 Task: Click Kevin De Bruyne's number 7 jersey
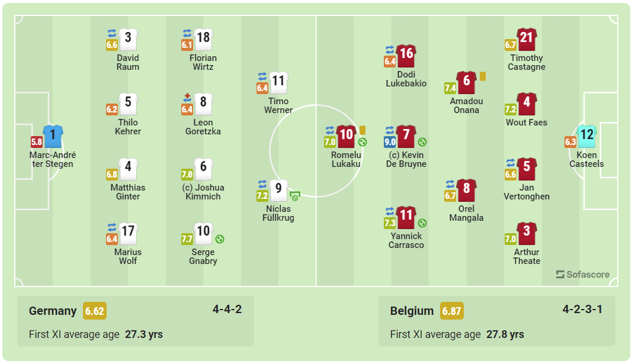[406, 136]
